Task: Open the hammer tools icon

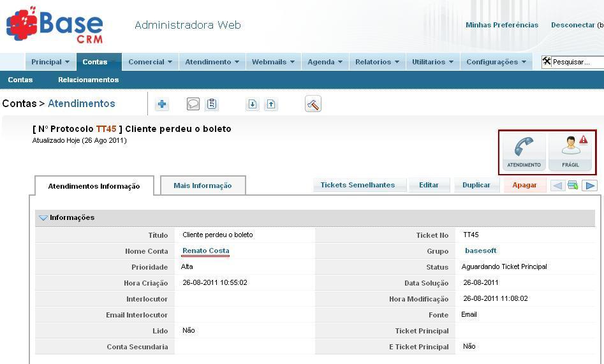Action: point(313,105)
